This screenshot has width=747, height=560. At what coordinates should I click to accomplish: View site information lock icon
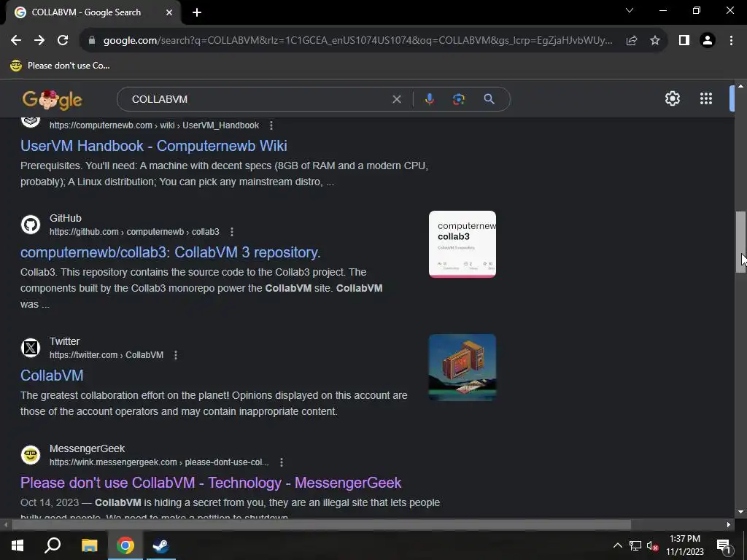tap(92, 41)
